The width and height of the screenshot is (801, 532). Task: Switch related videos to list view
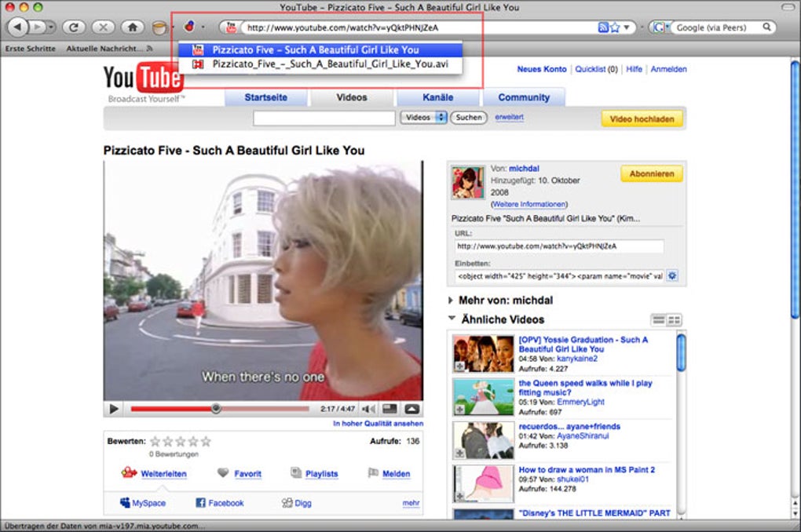(659, 320)
